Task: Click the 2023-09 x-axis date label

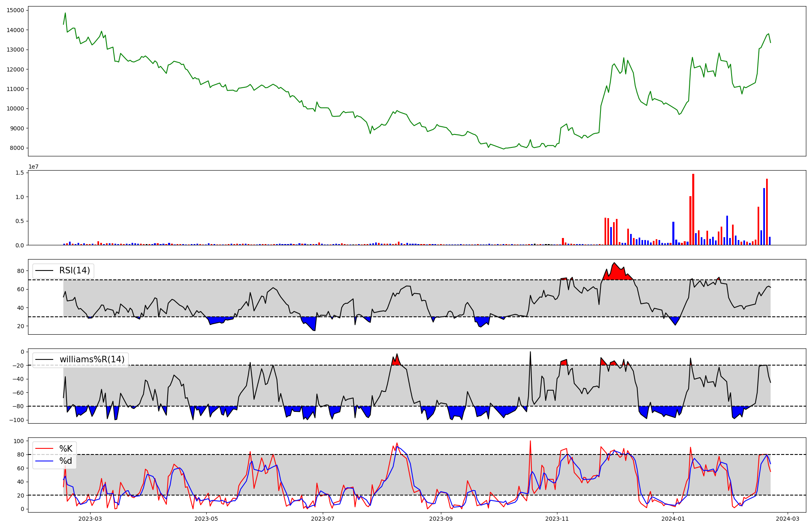Action: (441, 519)
